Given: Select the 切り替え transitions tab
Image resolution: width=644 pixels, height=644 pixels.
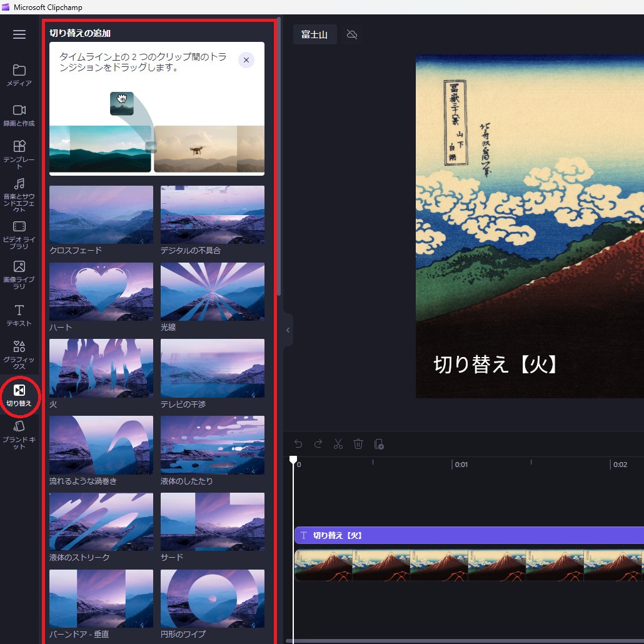Looking at the screenshot, I should [19, 396].
